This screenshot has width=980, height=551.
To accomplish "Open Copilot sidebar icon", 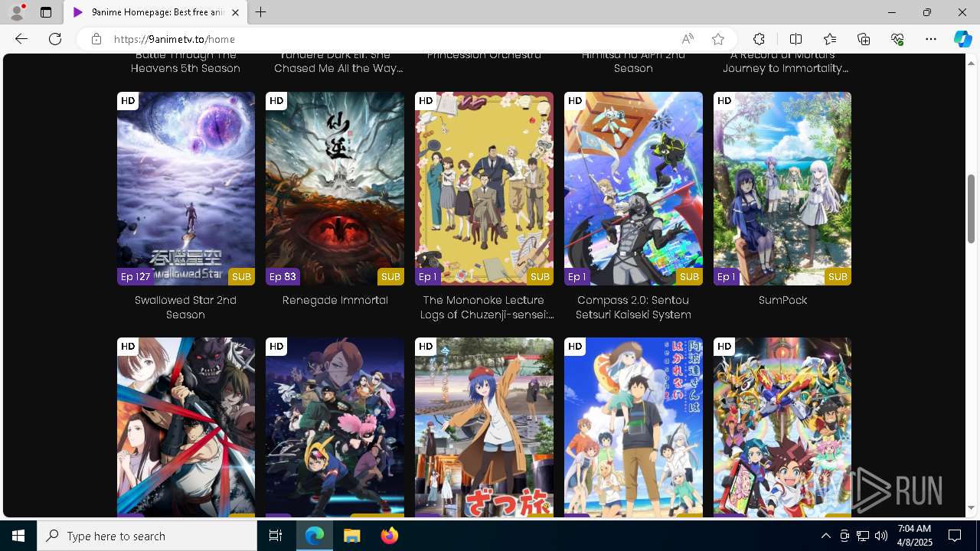I will 962,39.
